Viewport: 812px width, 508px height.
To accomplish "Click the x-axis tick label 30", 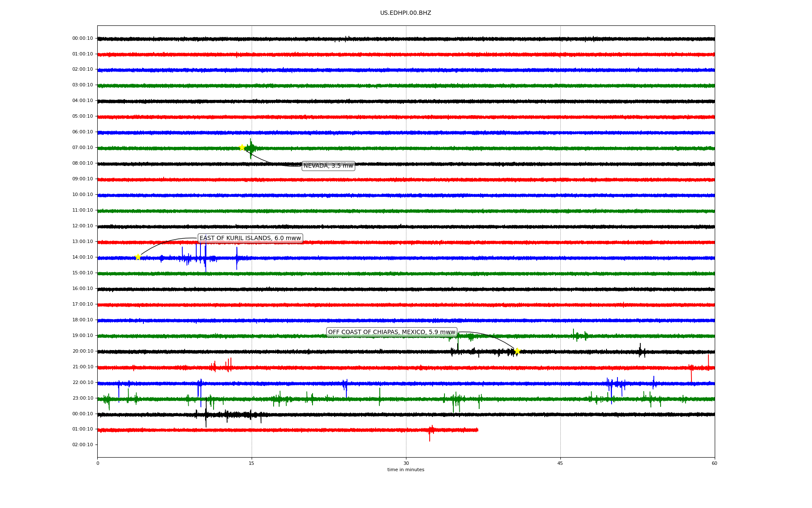I will 406,464.
